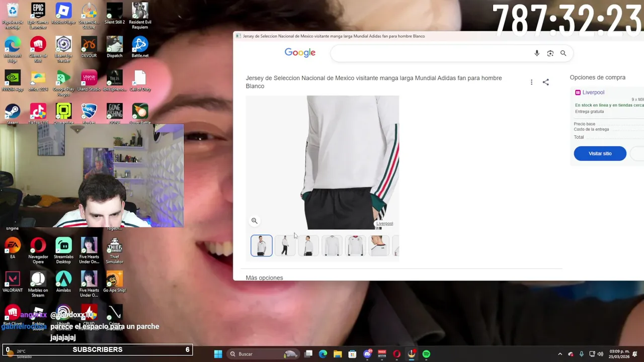This screenshot has width=644, height=362.
Task: Select the second jersey thumbnail
Action: click(285, 246)
